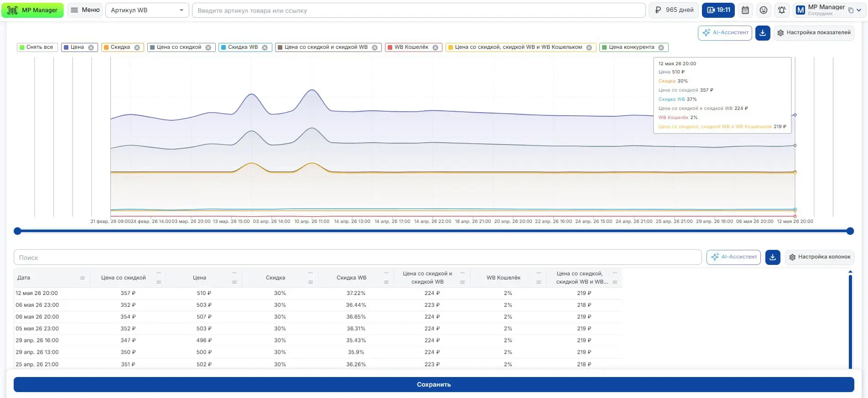The image size is (868, 398).
Task: Open options dots of Цена со скидкой и скидкой WB column
Action: [x=463, y=273]
